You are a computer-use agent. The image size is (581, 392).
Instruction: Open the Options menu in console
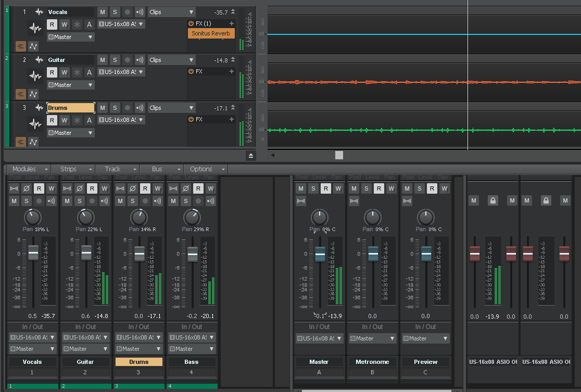point(206,169)
